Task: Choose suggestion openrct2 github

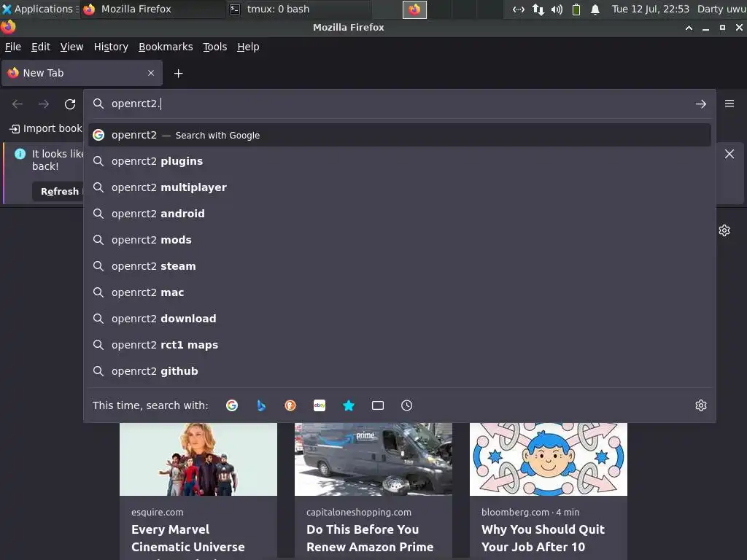Action: pyautogui.click(x=399, y=371)
